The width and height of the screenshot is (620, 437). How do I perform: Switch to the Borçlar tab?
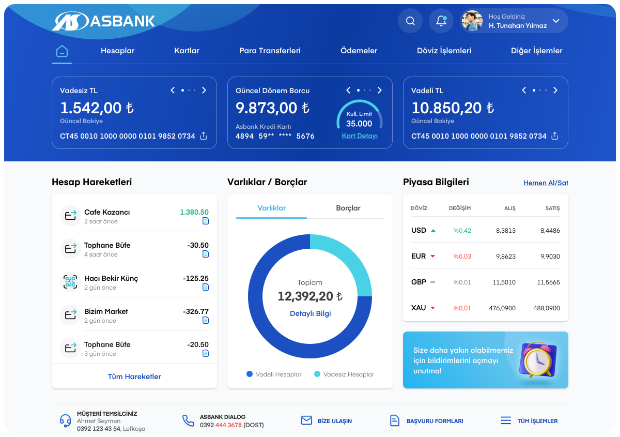(348, 208)
